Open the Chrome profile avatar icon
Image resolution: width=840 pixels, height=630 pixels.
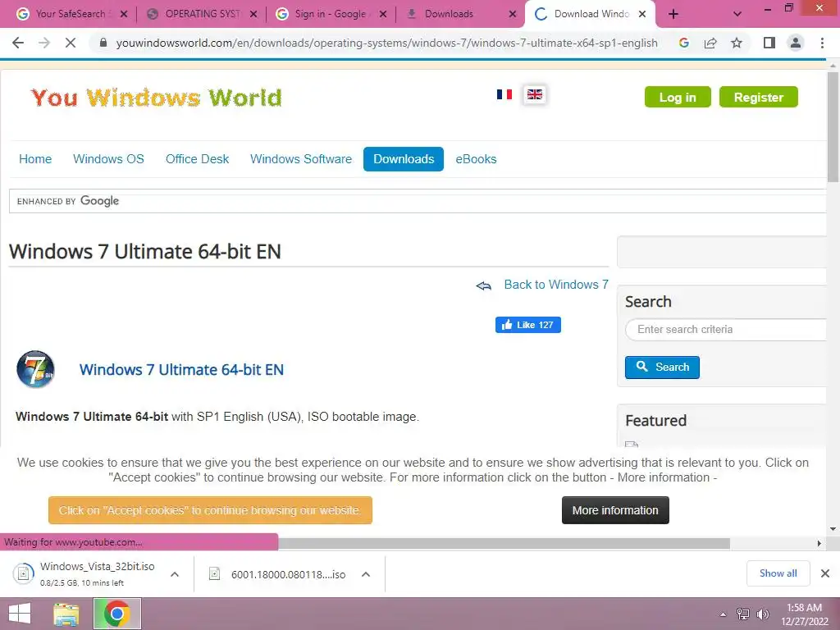pos(796,43)
